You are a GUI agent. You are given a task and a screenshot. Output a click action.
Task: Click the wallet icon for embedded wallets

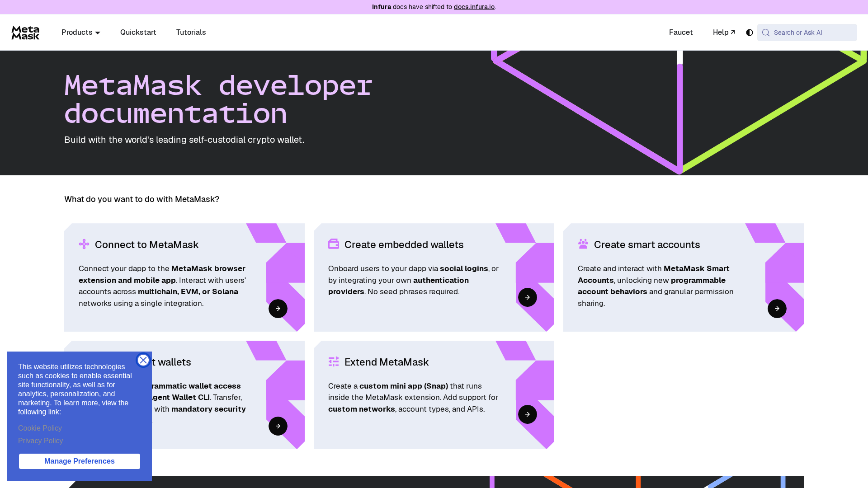[x=334, y=244]
